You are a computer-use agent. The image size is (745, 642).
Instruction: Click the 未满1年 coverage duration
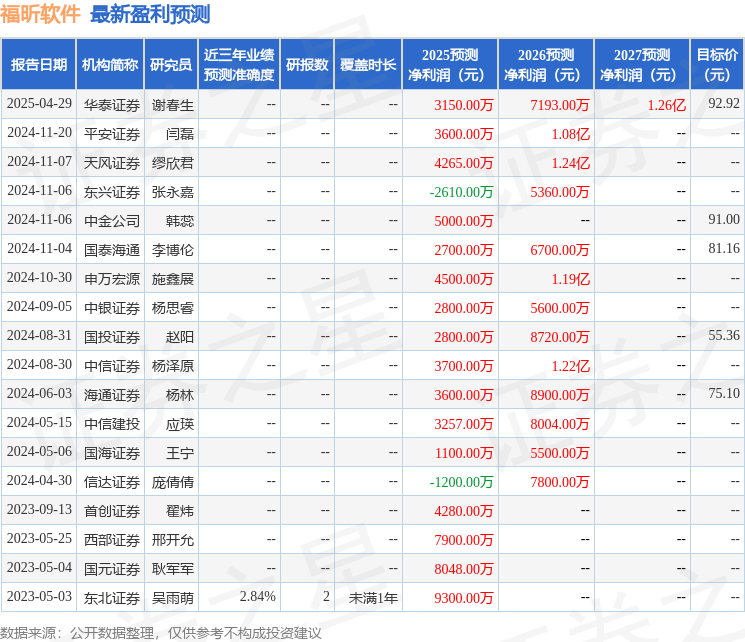click(x=373, y=598)
